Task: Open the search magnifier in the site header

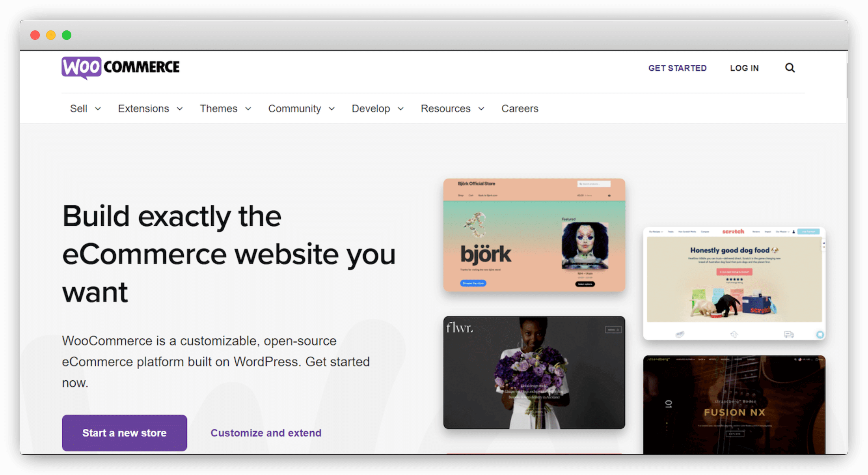Action: (x=790, y=67)
